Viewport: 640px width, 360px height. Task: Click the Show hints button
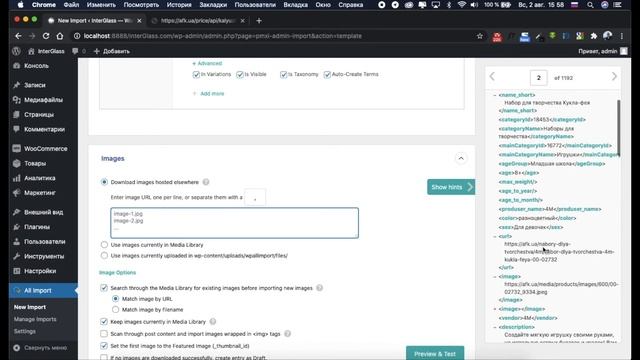pos(451,187)
